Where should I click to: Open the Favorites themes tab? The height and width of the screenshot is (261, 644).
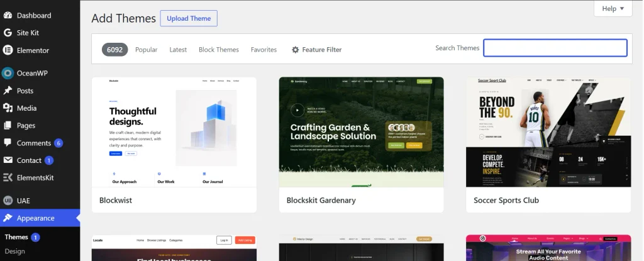click(x=264, y=49)
